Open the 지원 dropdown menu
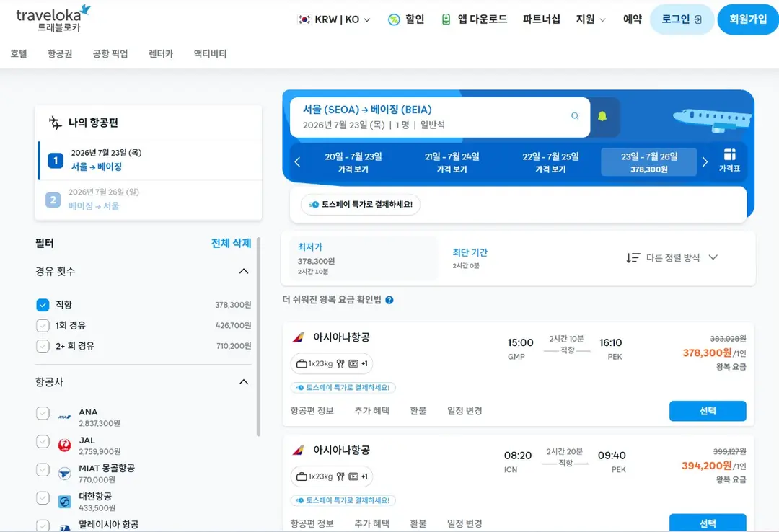Image resolution: width=779 pixels, height=532 pixels. pos(591,19)
